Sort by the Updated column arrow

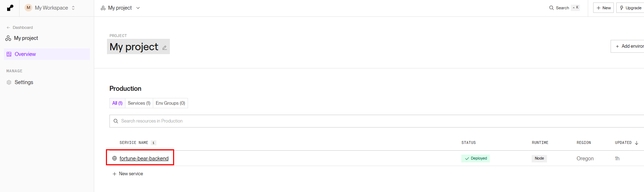point(637,143)
